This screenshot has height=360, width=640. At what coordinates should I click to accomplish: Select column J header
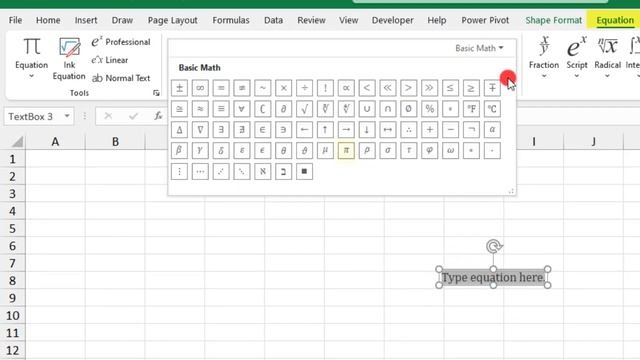[593, 142]
